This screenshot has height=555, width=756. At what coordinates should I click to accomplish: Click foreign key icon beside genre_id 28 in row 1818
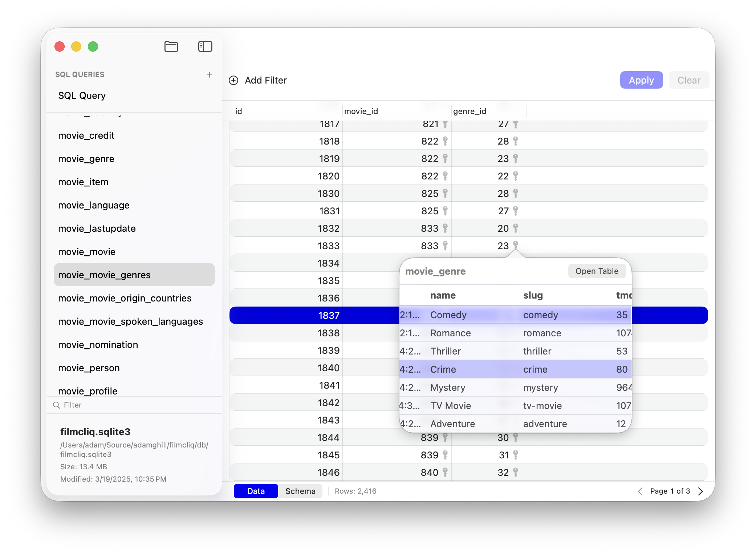point(515,141)
